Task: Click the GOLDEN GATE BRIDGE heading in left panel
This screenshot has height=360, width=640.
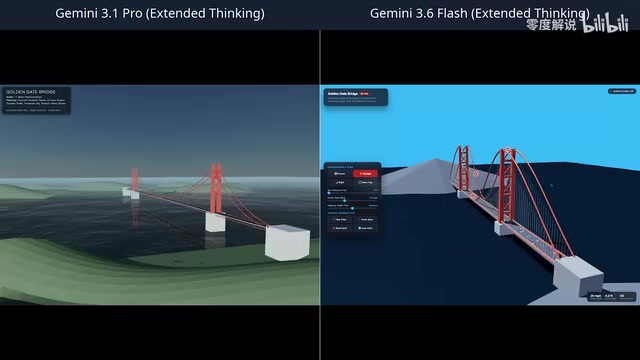Action: tap(31, 92)
